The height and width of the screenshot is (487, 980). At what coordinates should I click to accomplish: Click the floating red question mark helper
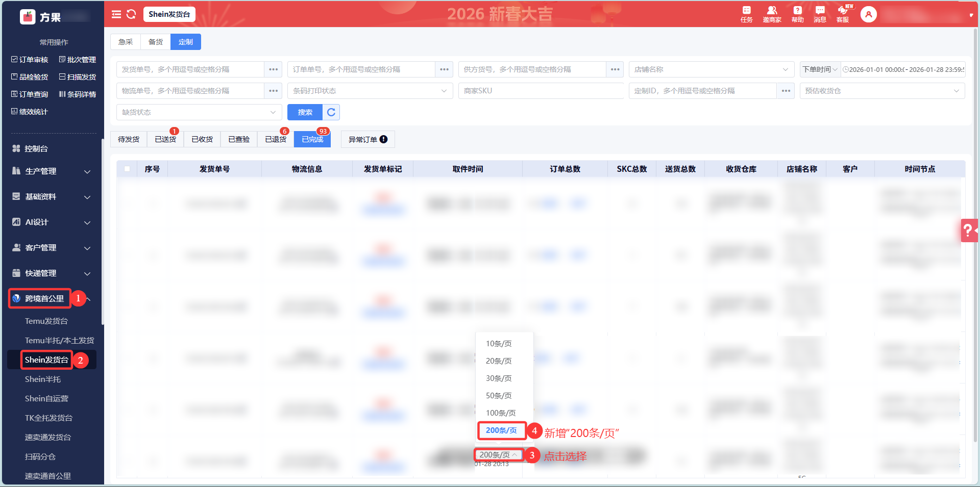pos(969,230)
